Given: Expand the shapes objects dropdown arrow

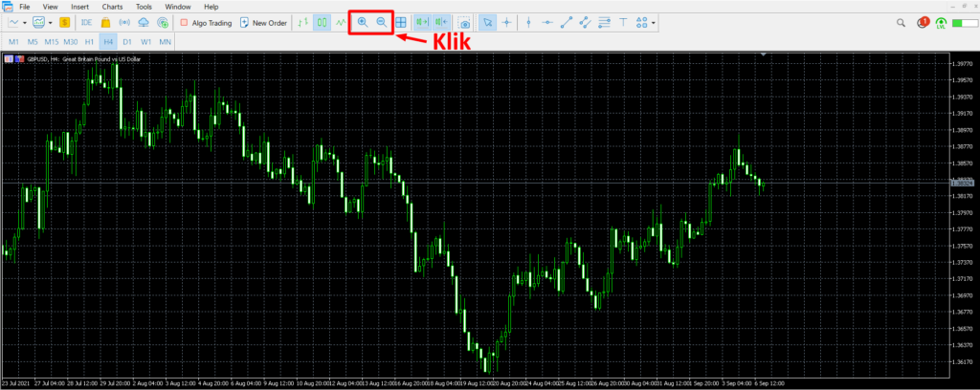Looking at the screenshot, I should [x=654, y=22].
